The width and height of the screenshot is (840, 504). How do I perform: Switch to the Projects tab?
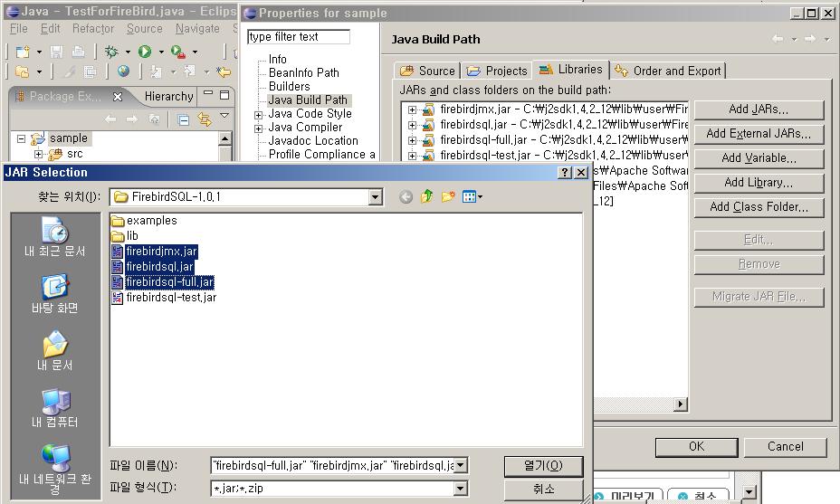pyautogui.click(x=497, y=71)
